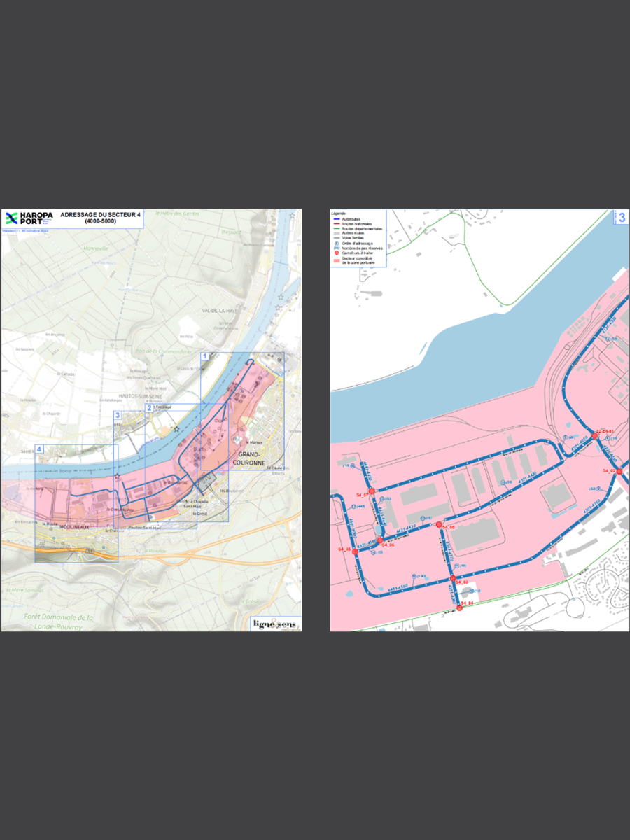Screen dimensions: 630x840
Task: Select zone box number 1 on overview map
Action: [x=205, y=356]
